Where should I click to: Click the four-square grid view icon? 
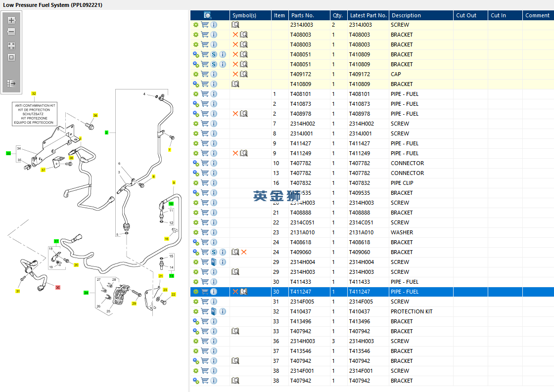[11, 45]
